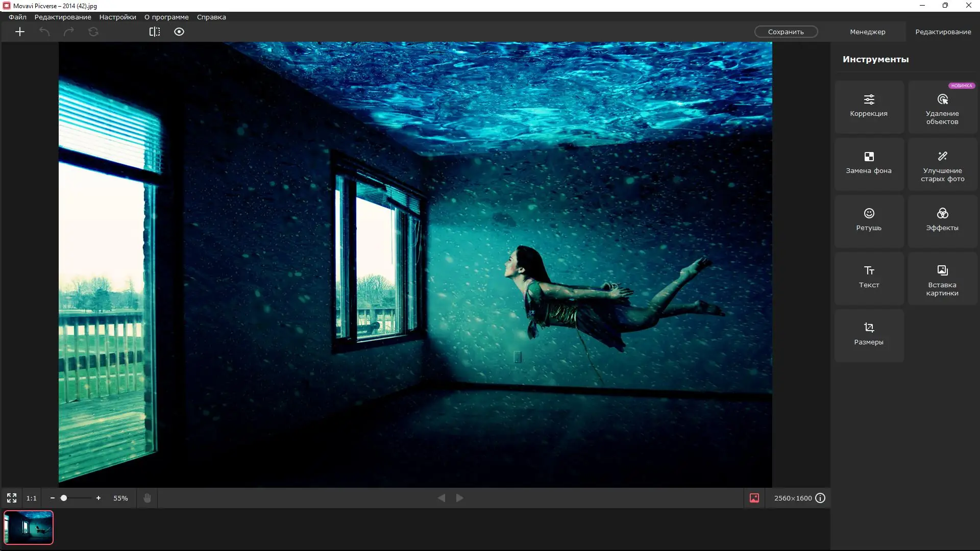
Task: Click the zoom slider handle
Action: 64,498
